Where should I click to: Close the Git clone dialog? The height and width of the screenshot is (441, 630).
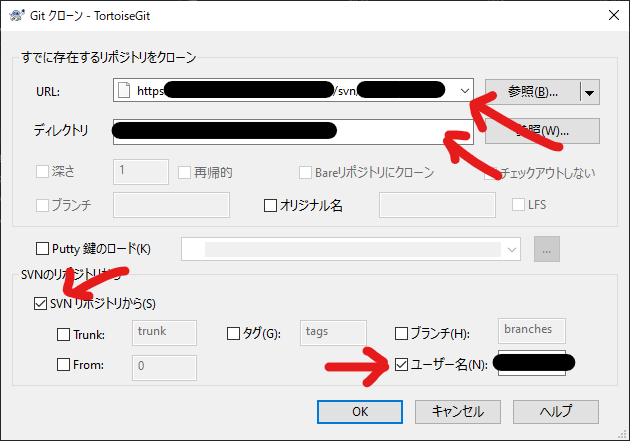[614, 15]
